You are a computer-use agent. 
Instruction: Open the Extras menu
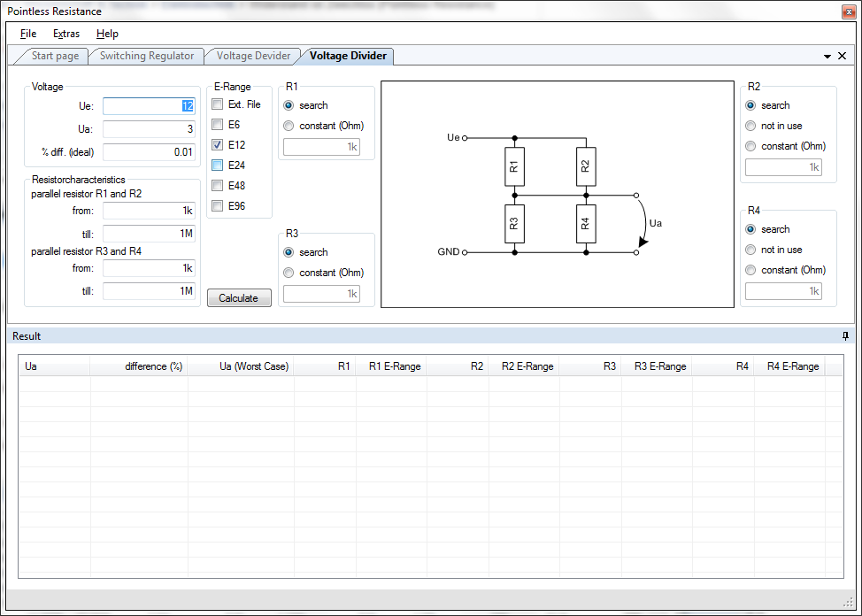(x=66, y=34)
